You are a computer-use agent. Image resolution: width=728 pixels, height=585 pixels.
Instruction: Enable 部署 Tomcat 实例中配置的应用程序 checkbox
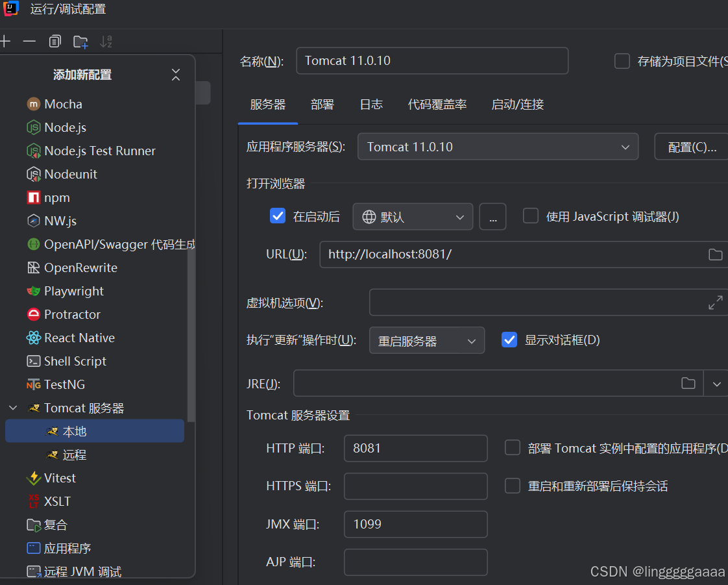(513, 448)
